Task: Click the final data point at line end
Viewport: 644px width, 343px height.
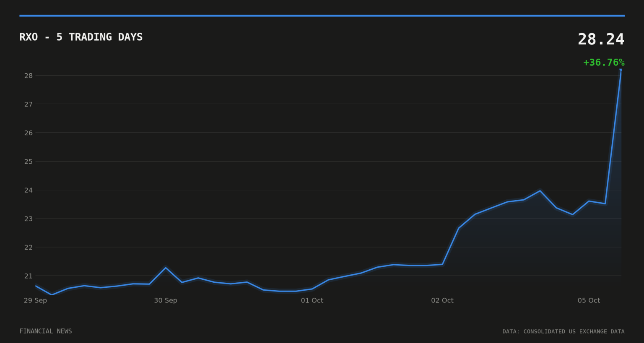Action: 621,70
